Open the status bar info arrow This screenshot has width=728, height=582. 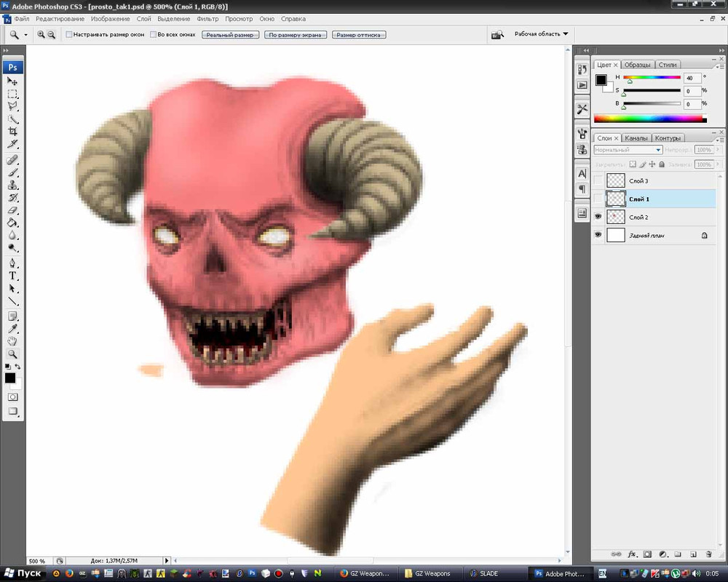(167, 561)
